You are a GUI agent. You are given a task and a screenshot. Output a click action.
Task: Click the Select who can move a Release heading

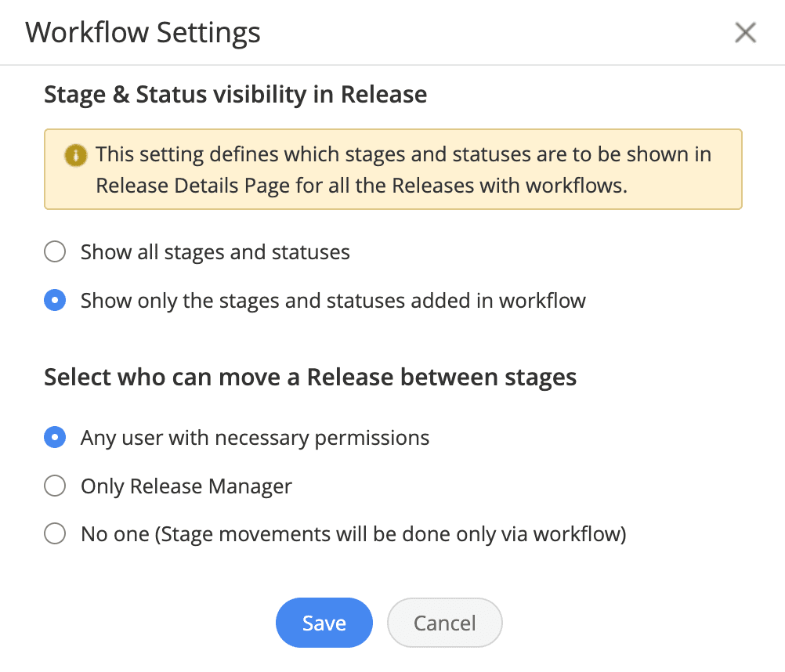click(x=310, y=378)
